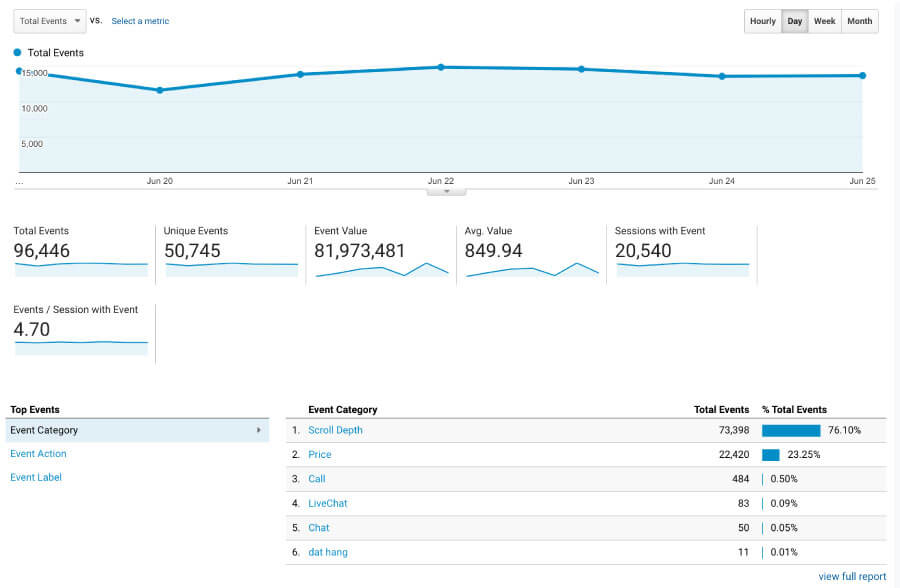Viewport: 900px width, 588px height.
Task: Click the 73,398 total events cell
Action: pos(734,430)
